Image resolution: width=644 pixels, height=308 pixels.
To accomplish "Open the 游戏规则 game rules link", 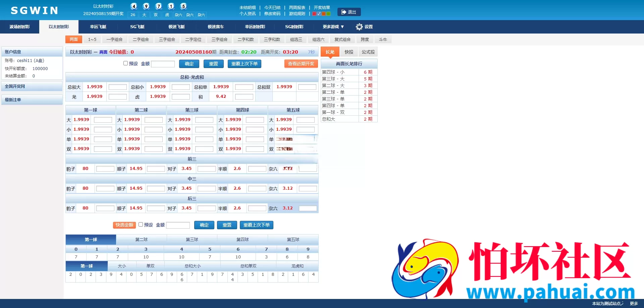I will point(297,14).
